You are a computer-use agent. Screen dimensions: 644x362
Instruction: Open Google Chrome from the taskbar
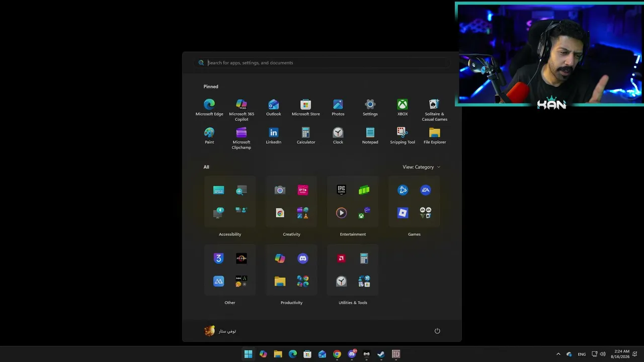pos(337,354)
